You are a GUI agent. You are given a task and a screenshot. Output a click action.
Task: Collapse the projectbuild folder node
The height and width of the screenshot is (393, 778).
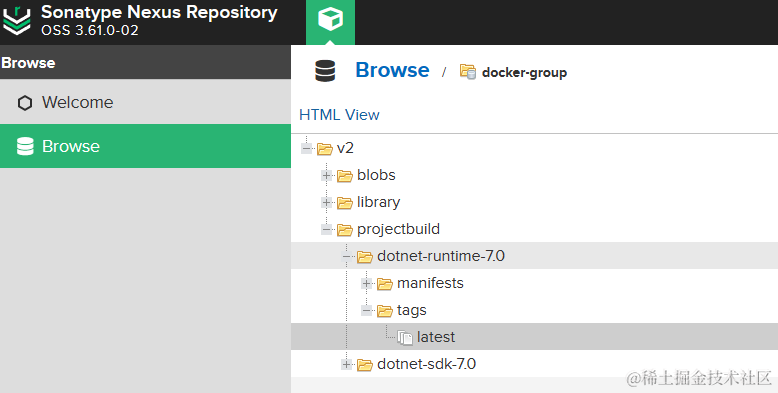pos(326,229)
